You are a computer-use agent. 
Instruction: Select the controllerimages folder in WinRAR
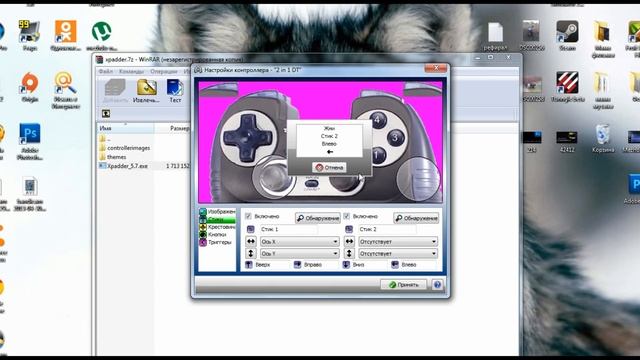tap(124, 148)
